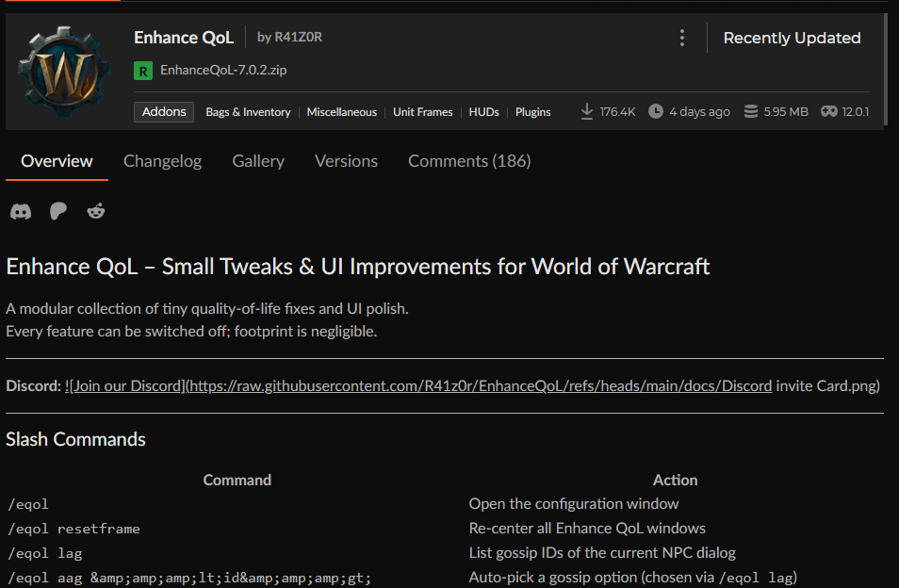Click the Enhance QoL addon logo
899x588 pixels.
click(x=65, y=72)
